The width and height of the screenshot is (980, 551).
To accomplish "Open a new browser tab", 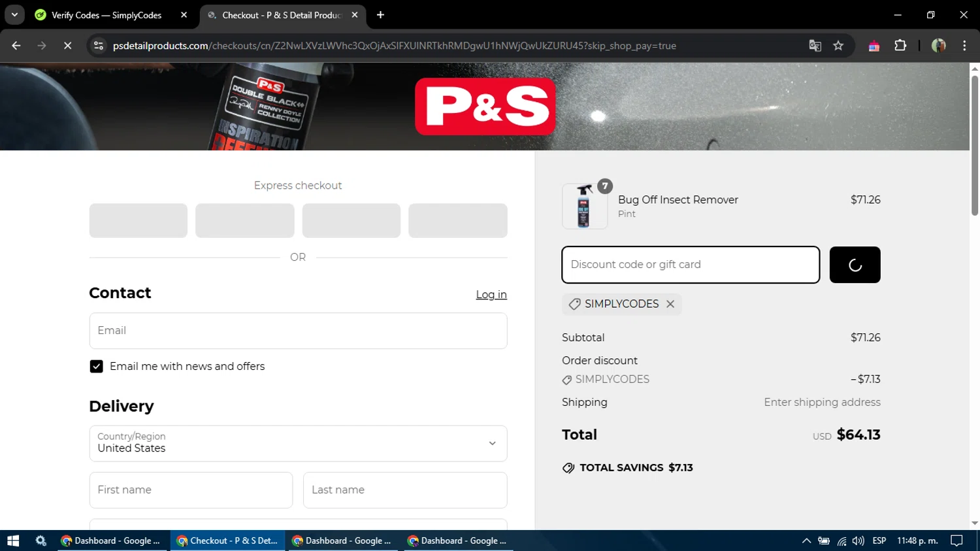I will click(381, 14).
